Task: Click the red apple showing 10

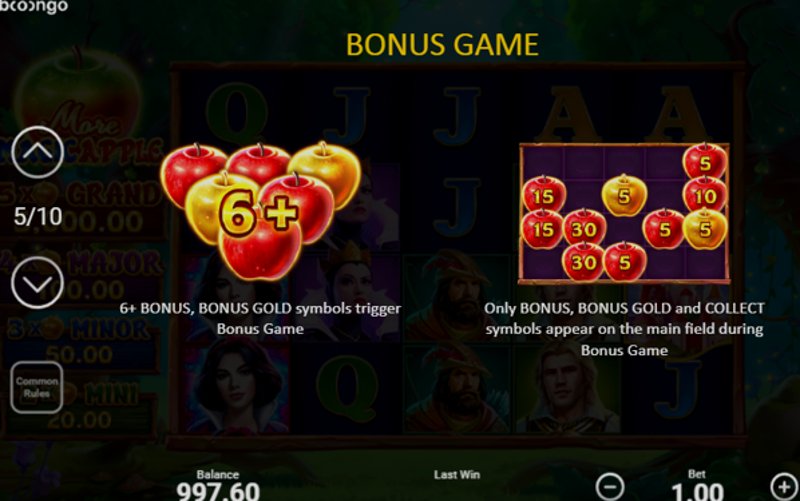Action: point(705,195)
